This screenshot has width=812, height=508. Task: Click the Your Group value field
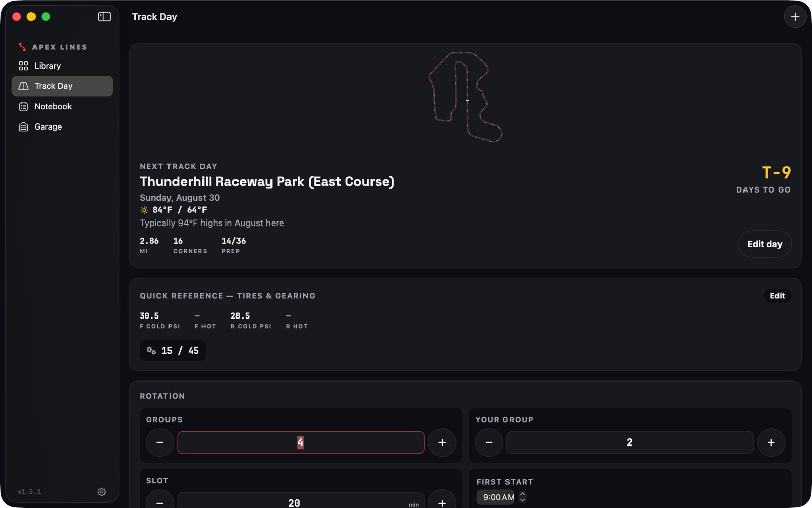(630, 442)
